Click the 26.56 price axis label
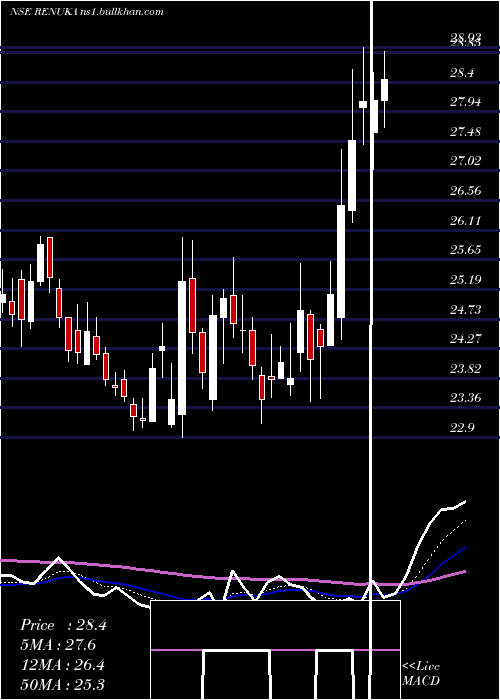 tap(465, 191)
